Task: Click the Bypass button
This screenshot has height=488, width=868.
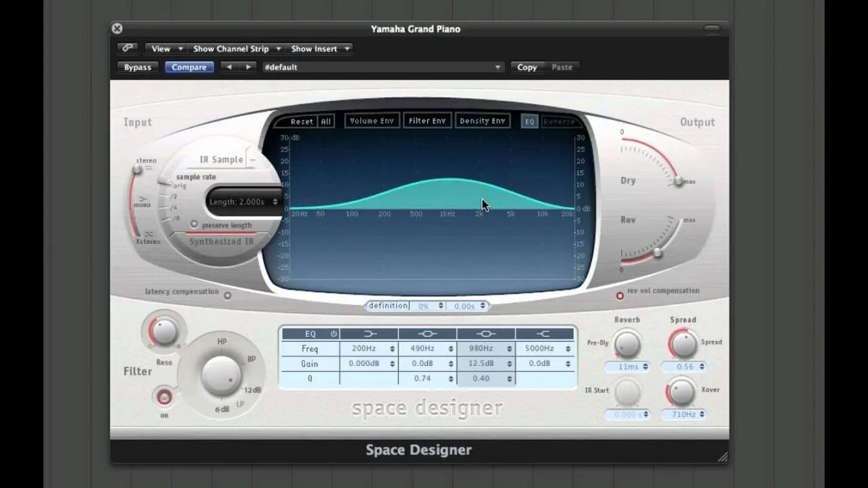Action: [138, 66]
